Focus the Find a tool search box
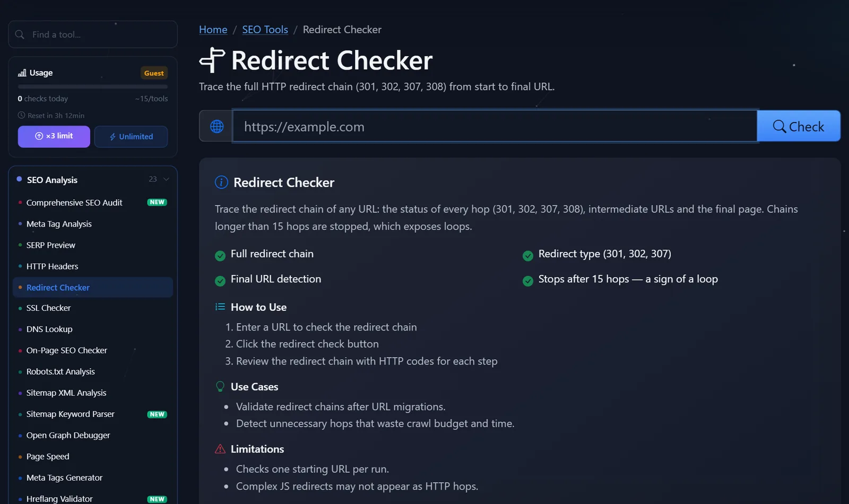The width and height of the screenshot is (849, 504). (x=93, y=34)
